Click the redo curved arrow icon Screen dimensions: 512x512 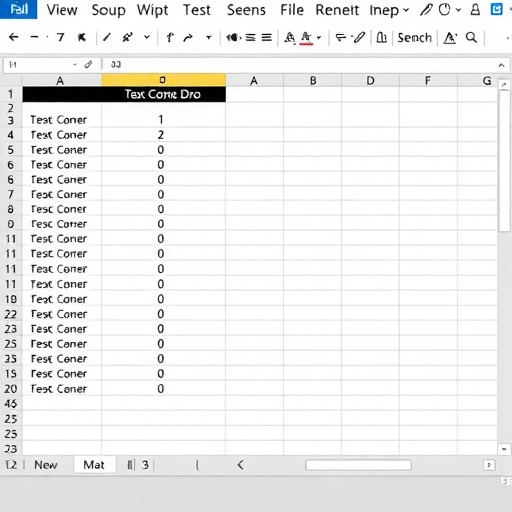pyautogui.click(x=188, y=38)
